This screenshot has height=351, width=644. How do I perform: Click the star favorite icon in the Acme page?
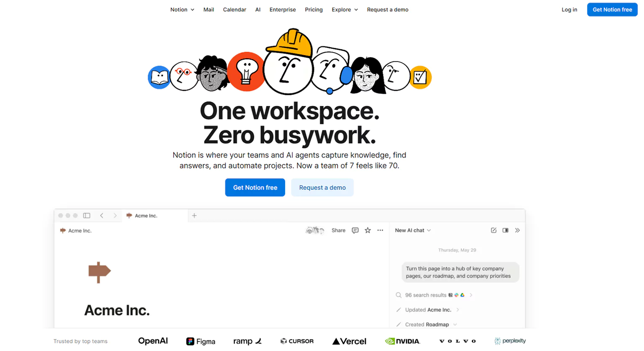click(368, 230)
